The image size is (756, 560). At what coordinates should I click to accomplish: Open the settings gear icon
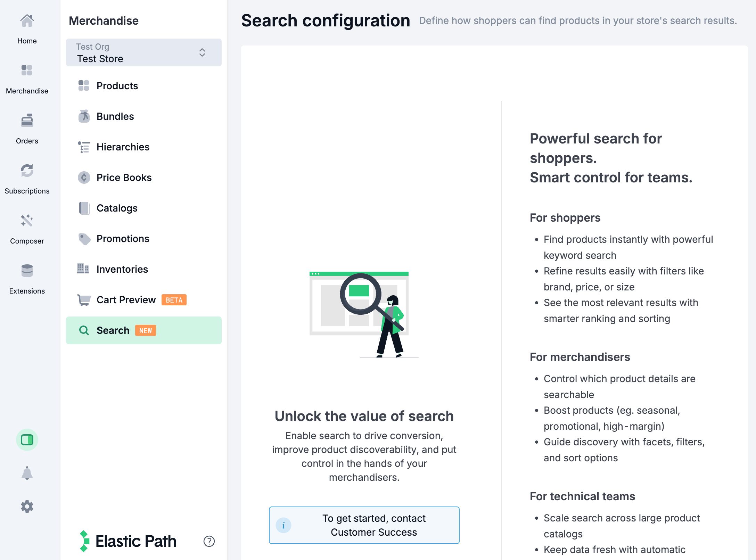pyautogui.click(x=27, y=507)
